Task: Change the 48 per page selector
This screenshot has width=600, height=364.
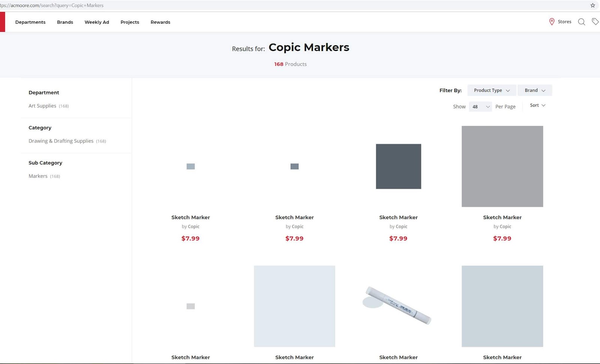Action: 480,107
